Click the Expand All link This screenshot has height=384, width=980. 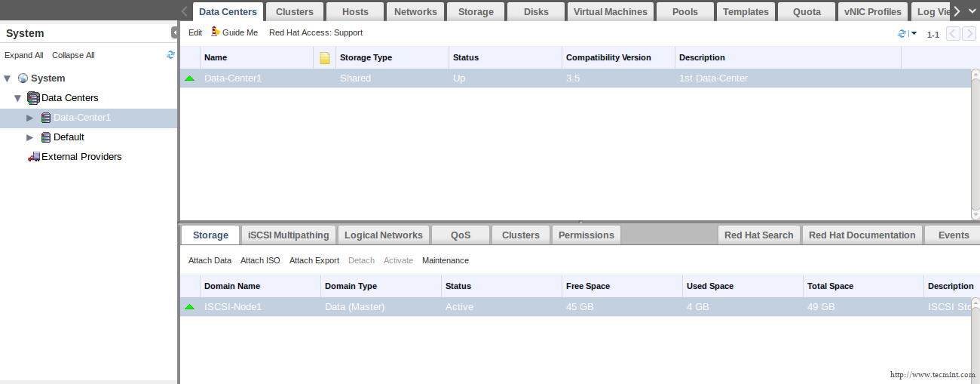[24, 55]
